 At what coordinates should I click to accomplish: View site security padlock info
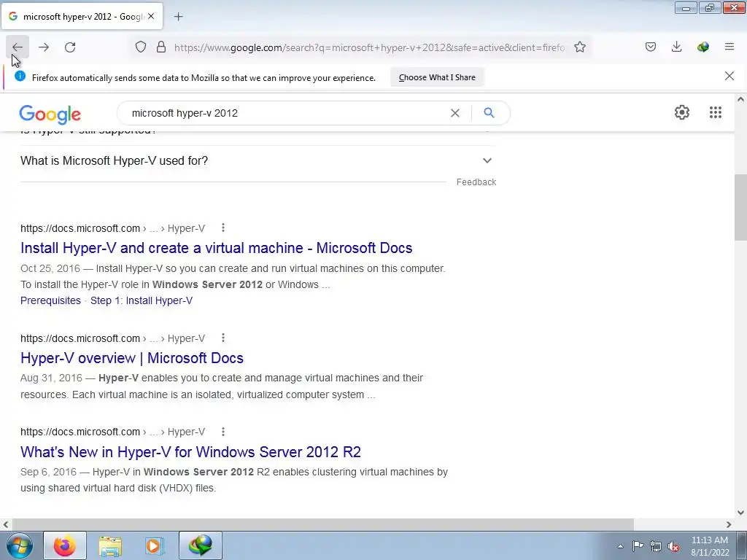(161, 47)
